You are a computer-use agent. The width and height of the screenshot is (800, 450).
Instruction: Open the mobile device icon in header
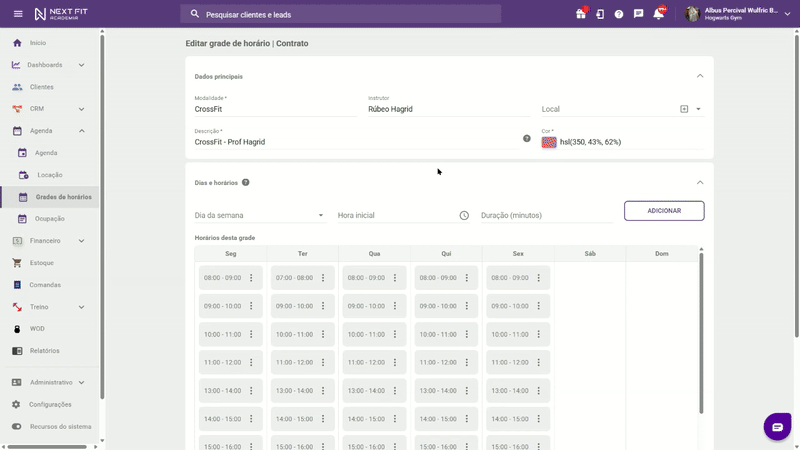click(x=600, y=14)
